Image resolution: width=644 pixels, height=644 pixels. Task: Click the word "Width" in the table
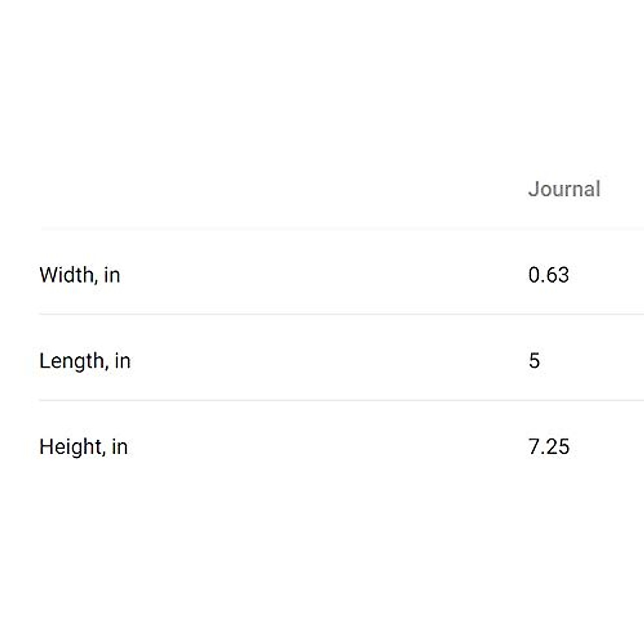pos(66,275)
